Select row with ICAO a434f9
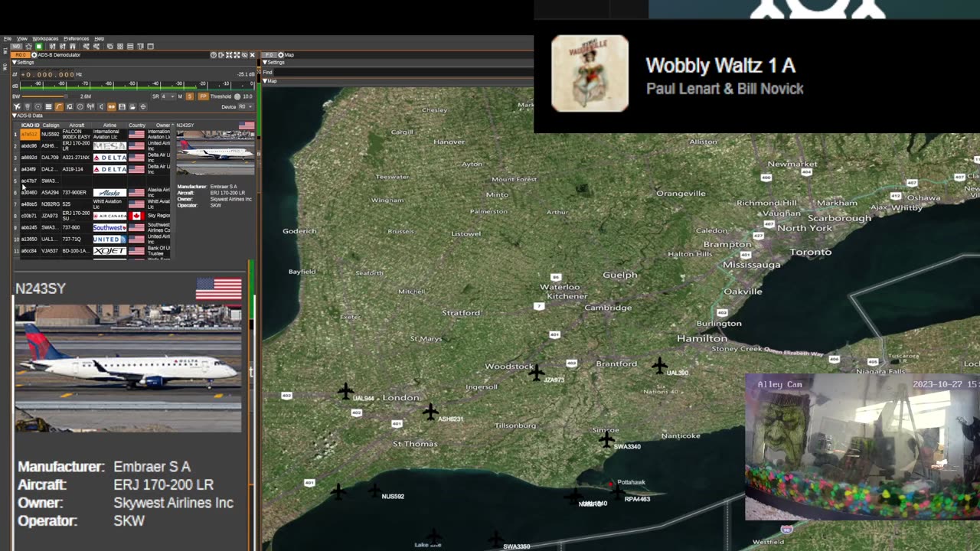This screenshot has height=551, width=980. click(x=92, y=169)
